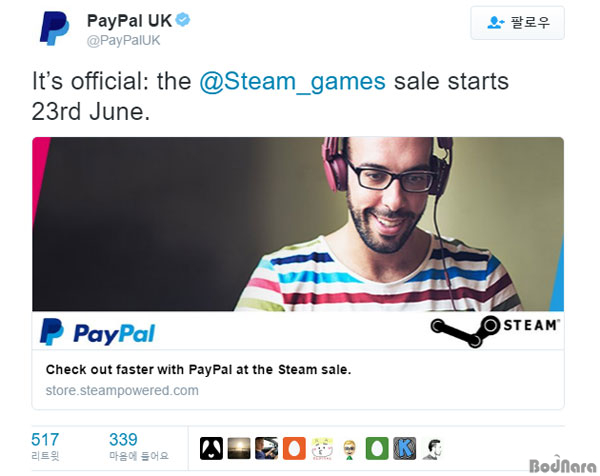Open the Check out faster with PayPal headline
Viewport: 600px width, 476px height.
click(198, 370)
